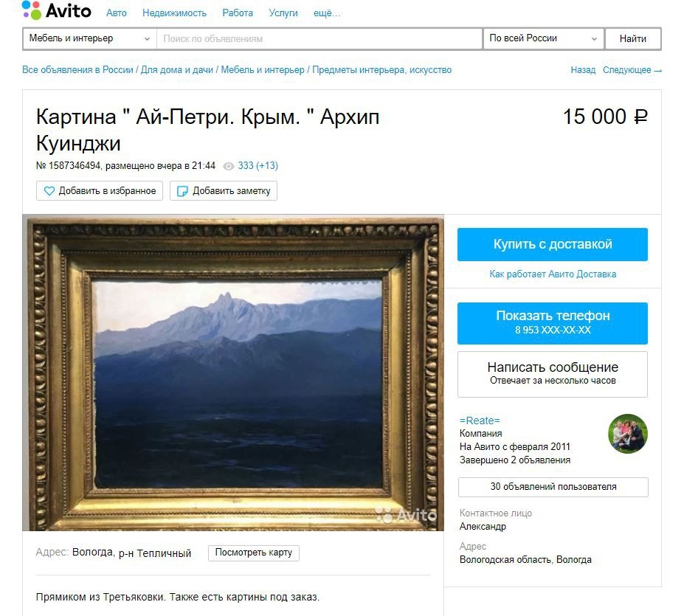Open the seller's round avatar photo

coord(627,434)
